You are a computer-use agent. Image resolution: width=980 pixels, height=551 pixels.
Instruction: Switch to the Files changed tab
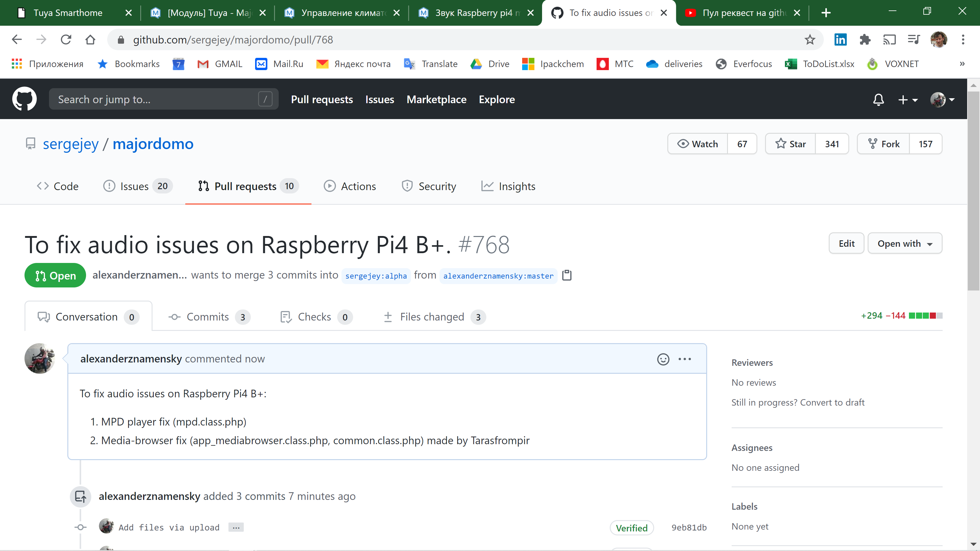[432, 317]
